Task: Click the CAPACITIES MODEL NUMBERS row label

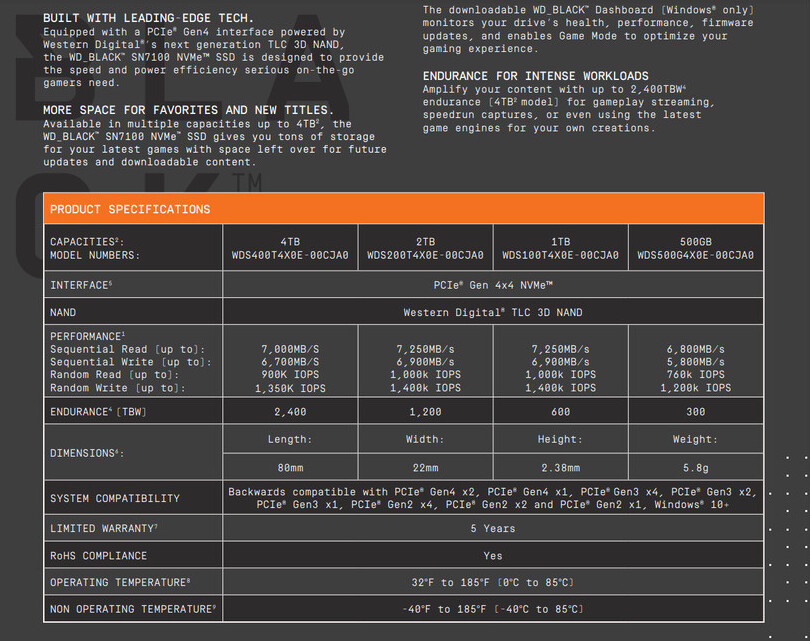Action: pyautogui.click(x=95, y=248)
